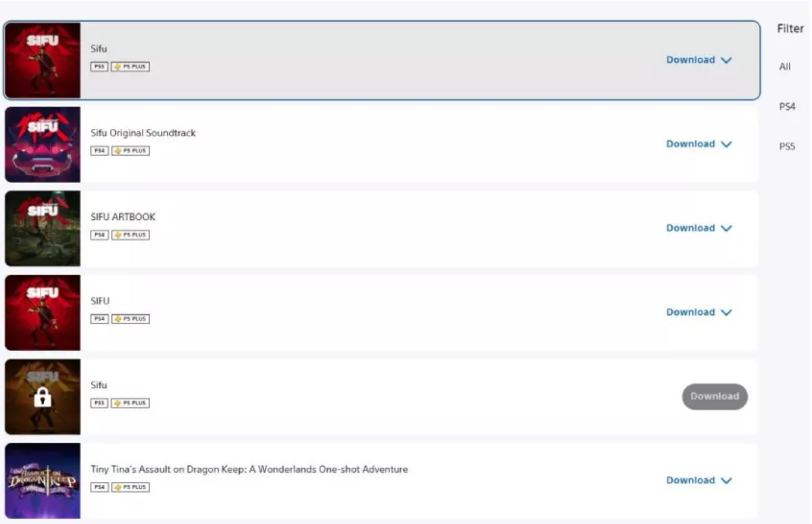Screen dimensions: 812x524
Task: Open the SIFU ARTBOOK cover thumbnail
Action: tap(43, 228)
